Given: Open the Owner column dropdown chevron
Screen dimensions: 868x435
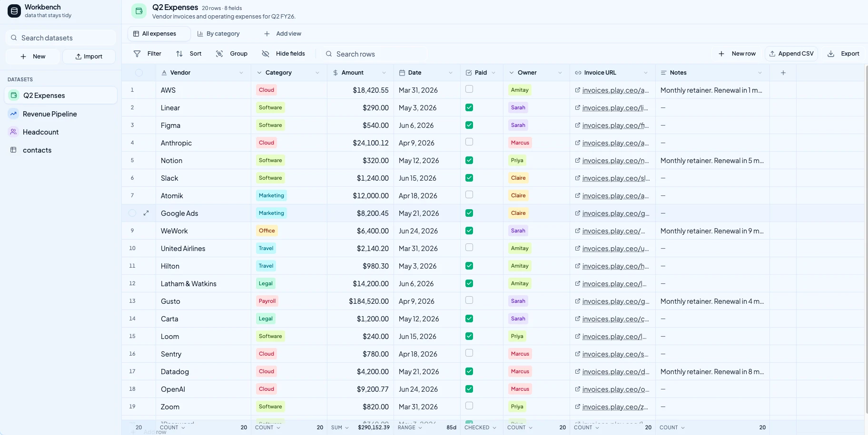Looking at the screenshot, I should [x=560, y=73].
